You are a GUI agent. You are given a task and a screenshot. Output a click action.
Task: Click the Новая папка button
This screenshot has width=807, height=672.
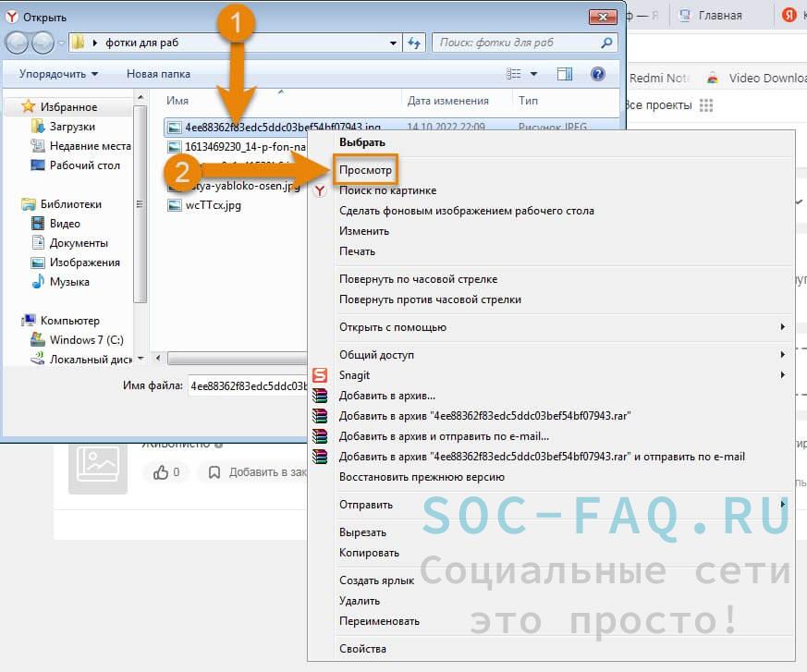click(158, 74)
